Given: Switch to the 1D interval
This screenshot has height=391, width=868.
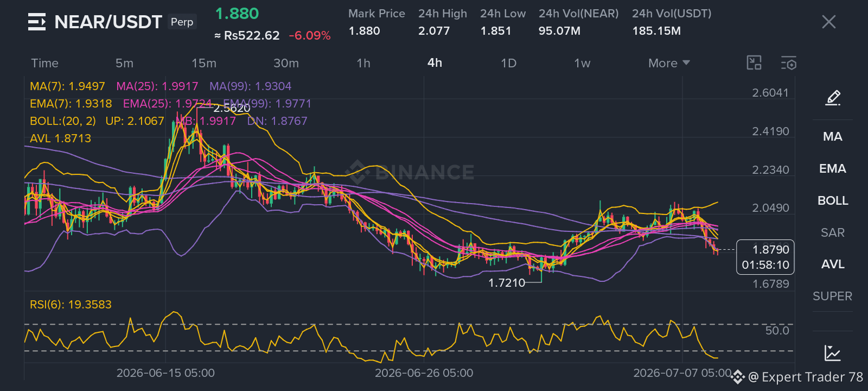Looking at the screenshot, I should click(x=508, y=63).
